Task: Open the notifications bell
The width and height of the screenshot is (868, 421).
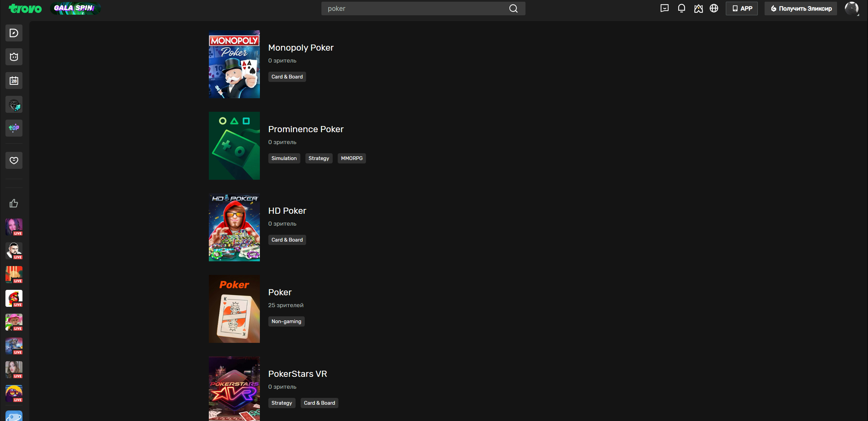Action: 681,8
